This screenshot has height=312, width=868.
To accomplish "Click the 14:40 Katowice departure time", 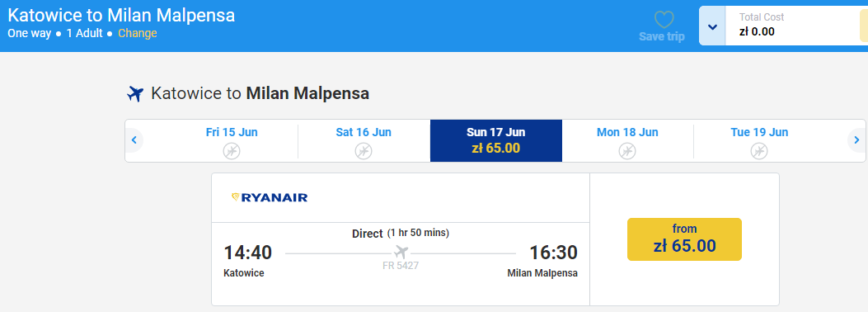I will (247, 253).
